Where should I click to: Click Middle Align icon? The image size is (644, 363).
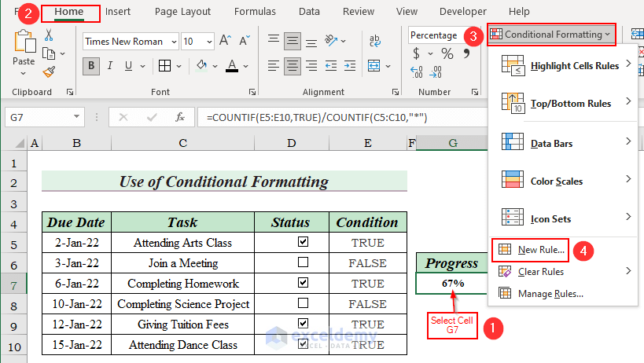[293, 41]
